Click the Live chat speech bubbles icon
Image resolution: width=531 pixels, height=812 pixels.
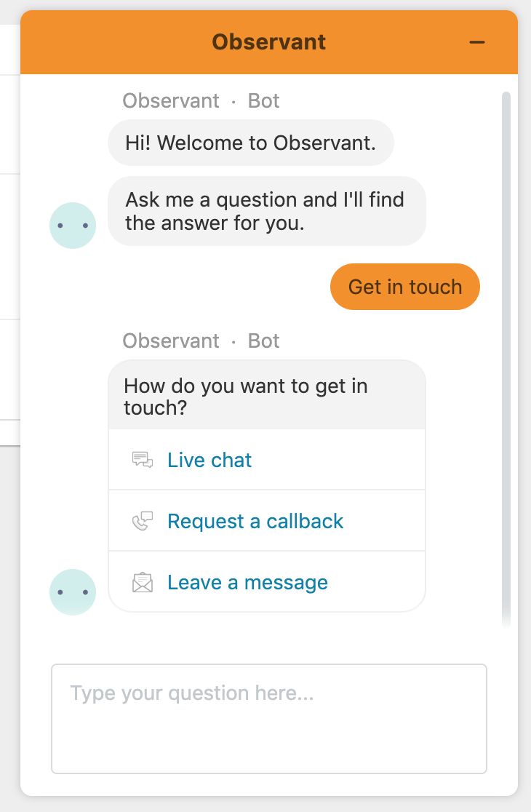pos(143,460)
